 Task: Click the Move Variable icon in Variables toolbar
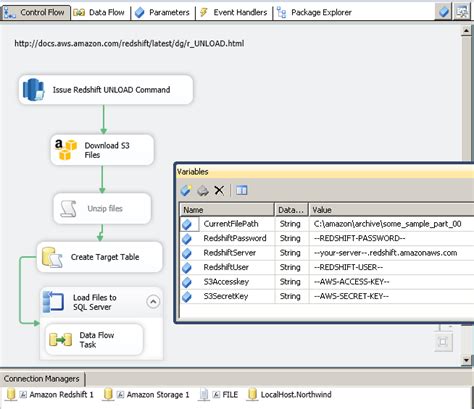pos(203,191)
